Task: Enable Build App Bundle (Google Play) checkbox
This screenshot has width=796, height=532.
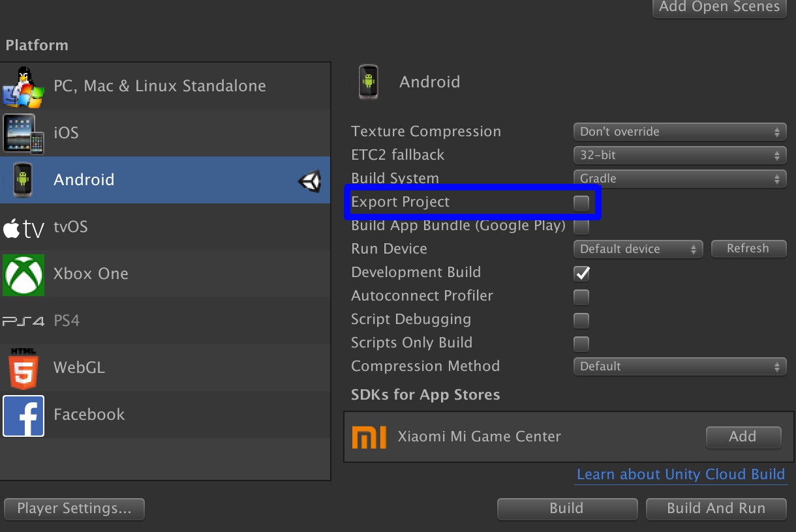Action: 581,227
